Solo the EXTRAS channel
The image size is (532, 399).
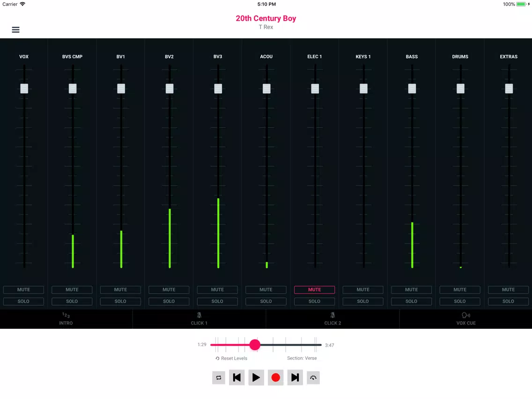[508, 301]
